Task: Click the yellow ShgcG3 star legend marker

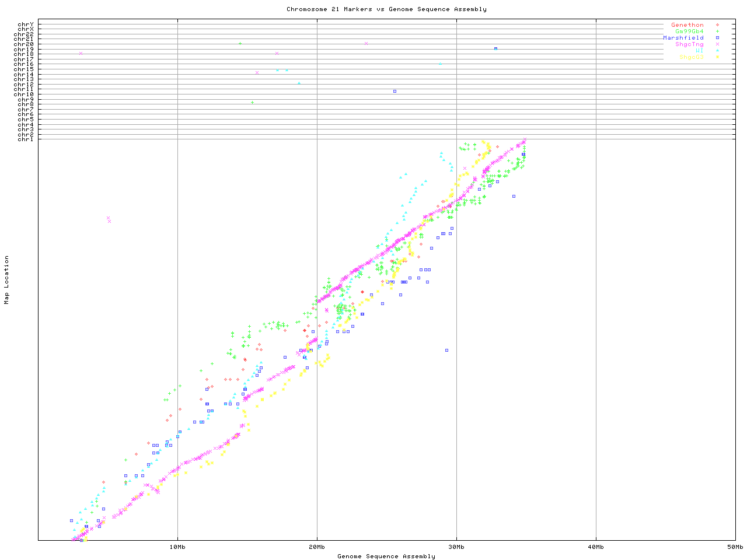Action: 717,57
